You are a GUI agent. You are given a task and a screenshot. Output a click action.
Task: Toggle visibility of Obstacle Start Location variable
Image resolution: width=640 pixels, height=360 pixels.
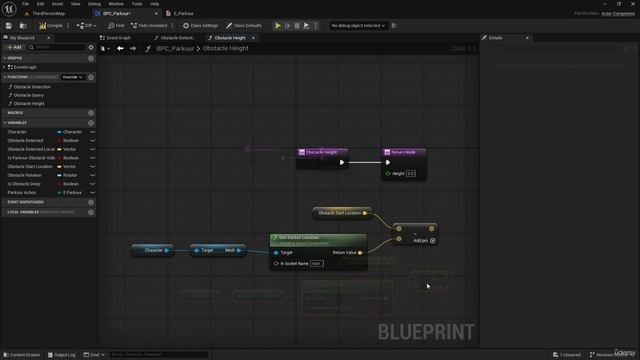coord(92,167)
